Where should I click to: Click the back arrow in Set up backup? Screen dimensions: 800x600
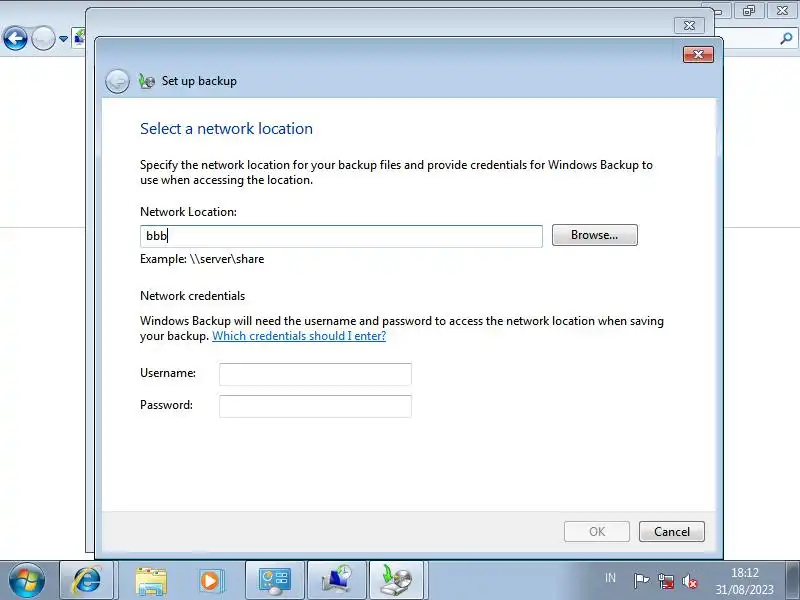coord(117,81)
